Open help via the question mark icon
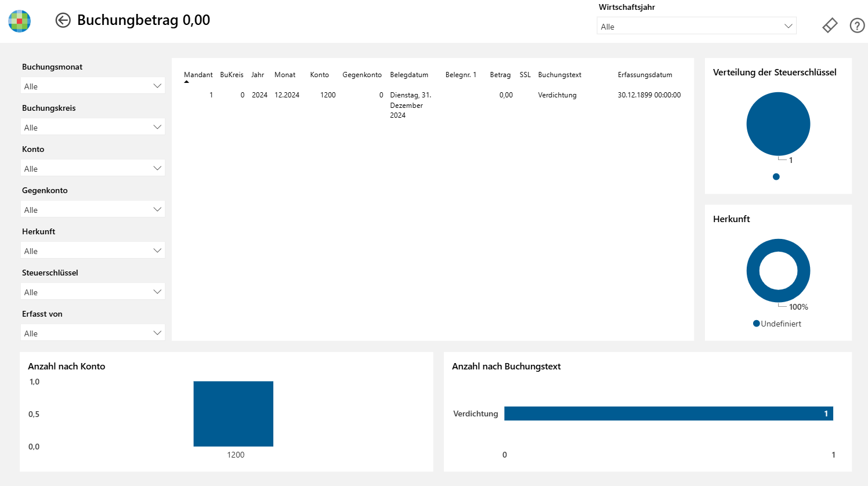The height and width of the screenshot is (486, 868). tap(857, 26)
